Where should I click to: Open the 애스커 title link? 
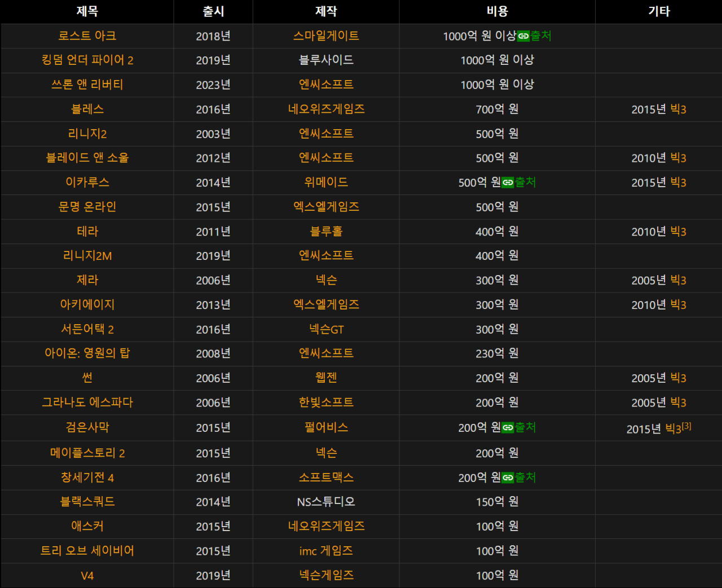[87, 526]
